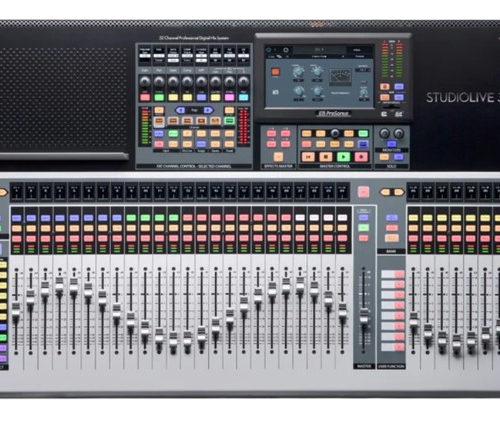500x421 pixels.
Task: Tap the orange button above the Solo label
Action: [384, 157]
